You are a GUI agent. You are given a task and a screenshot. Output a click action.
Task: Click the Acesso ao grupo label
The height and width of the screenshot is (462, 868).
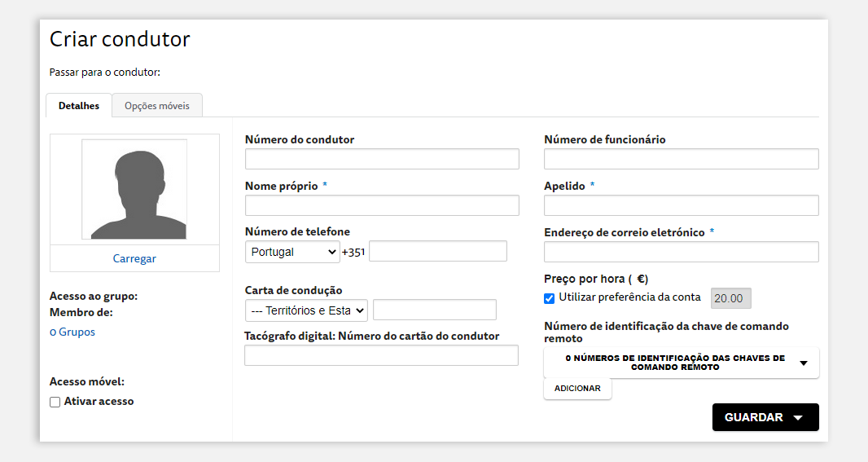tap(94, 296)
